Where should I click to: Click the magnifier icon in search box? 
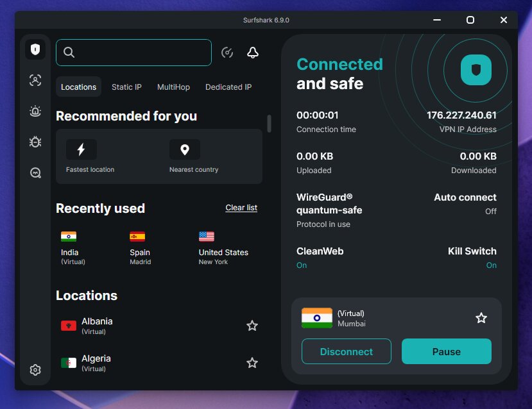coord(69,53)
